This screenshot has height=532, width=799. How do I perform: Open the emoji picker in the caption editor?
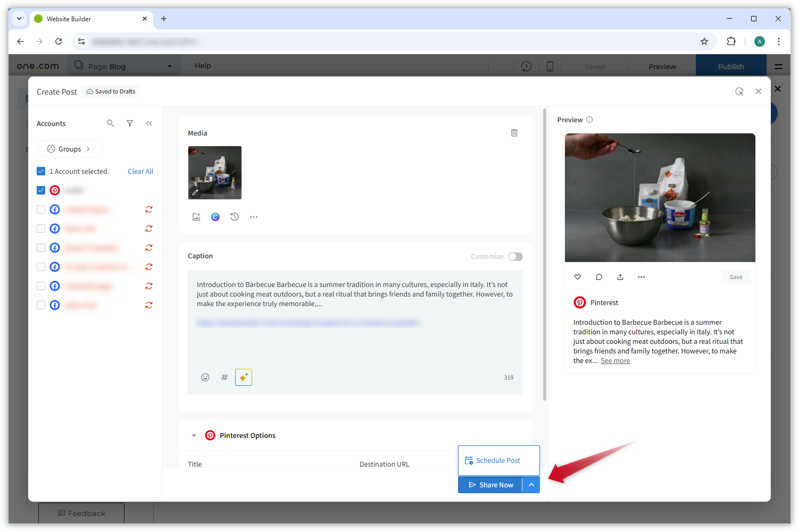point(205,377)
